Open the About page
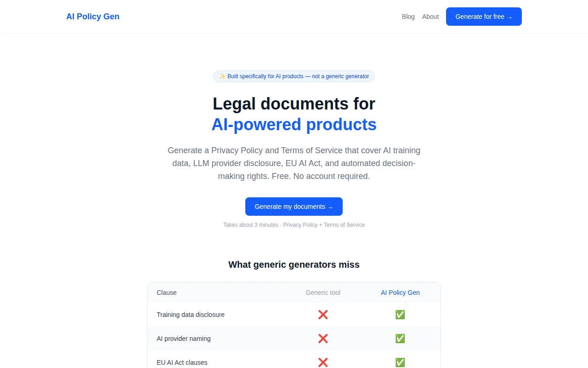The width and height of the screenshot is (588, 368). [430, 17]
